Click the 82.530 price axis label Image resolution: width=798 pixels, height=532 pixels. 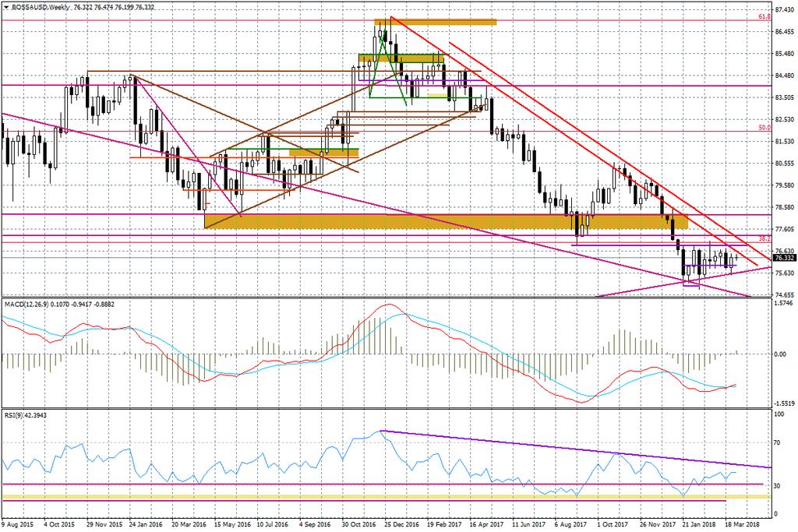(785, 119)
